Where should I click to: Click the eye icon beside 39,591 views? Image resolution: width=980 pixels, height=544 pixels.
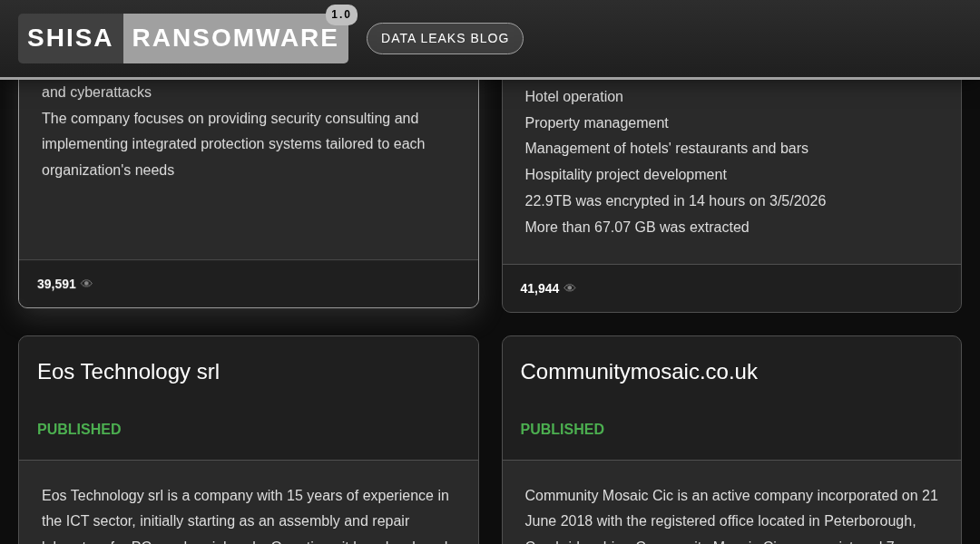(x=87, y=284)
